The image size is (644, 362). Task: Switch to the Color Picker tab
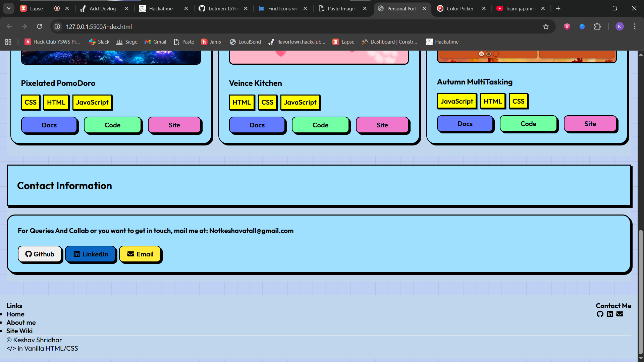coord(460,8)
